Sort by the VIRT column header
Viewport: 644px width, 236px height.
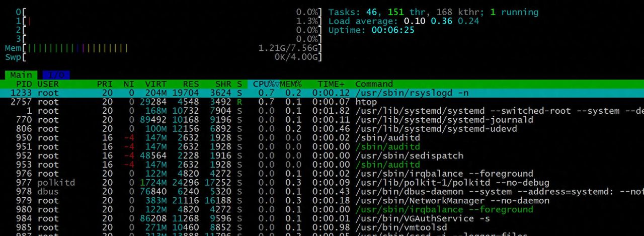pyautogui.click(x=155, y=84)
